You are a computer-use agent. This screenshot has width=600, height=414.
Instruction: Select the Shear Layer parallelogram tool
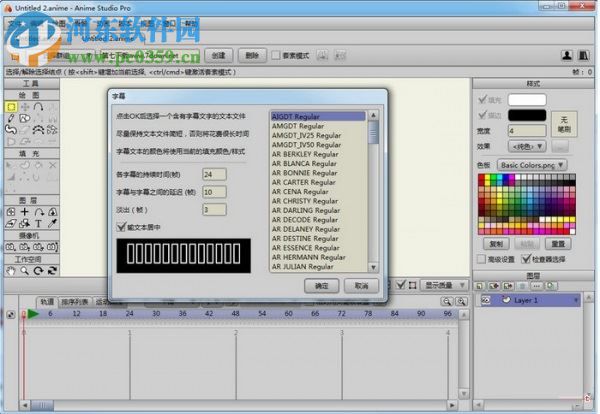coord(11,224)
